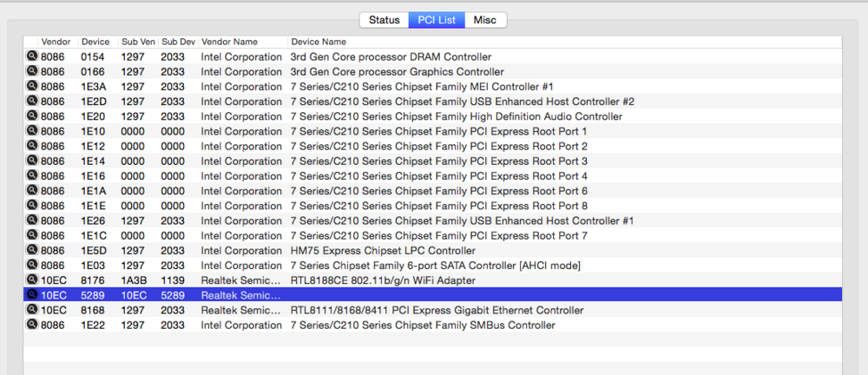This screenshot has width=868, height=375.
Task: Click magnifier icon for MEI Controller #1
Action: pos(32,86)
